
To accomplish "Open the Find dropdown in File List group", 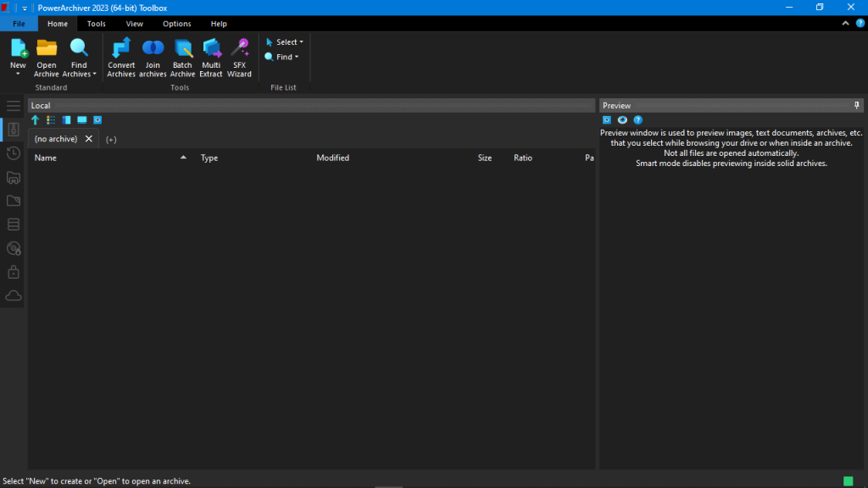I will coord(281,56).
